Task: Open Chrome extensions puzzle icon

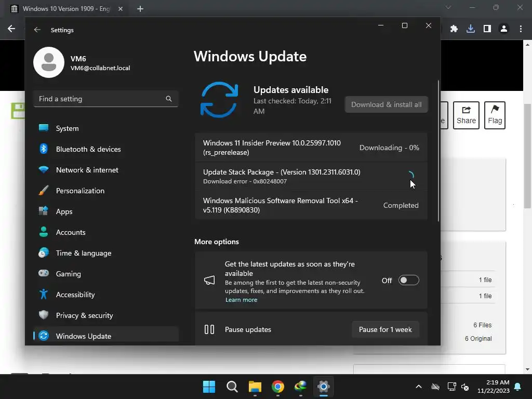Action: [x=454, y=29]
